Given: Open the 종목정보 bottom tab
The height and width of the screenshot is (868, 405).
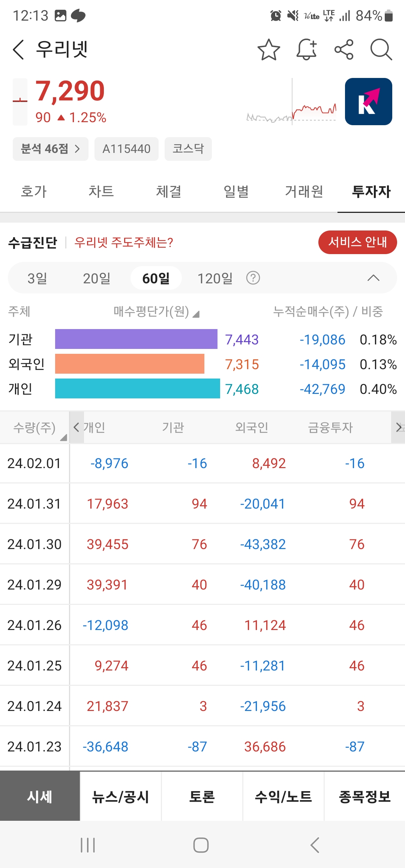Looking at the screenshot, I should coord(365,796).
